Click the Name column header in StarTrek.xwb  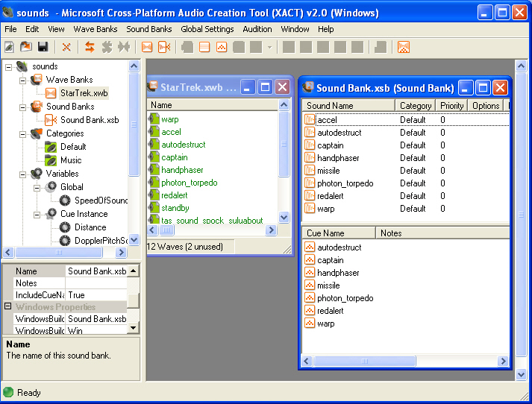click(213, 105)
